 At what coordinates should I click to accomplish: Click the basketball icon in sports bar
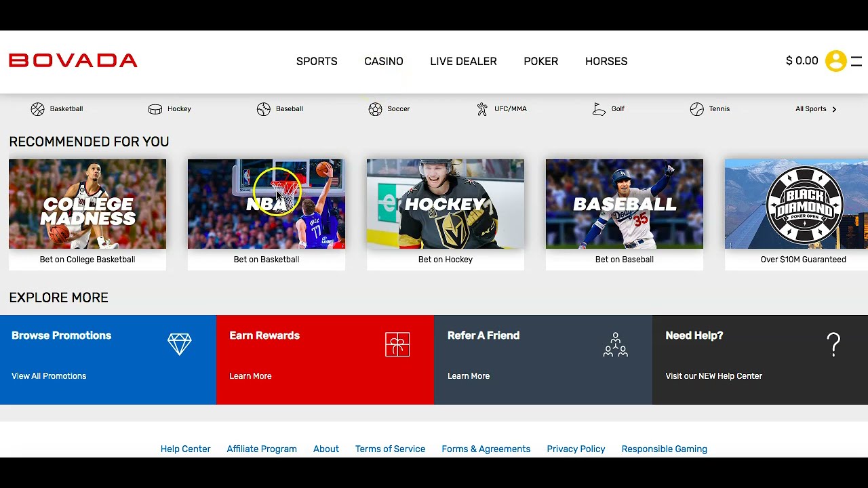[37, 109]
